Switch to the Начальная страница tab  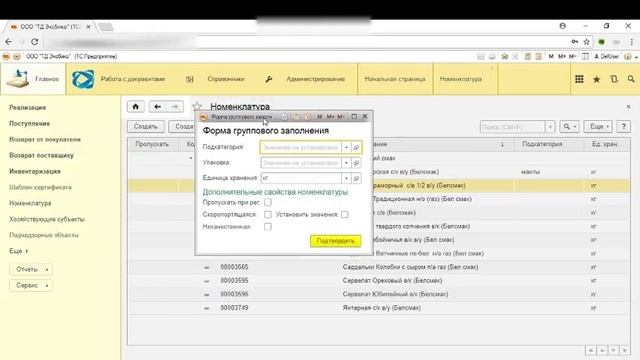(x=395, y=79)
